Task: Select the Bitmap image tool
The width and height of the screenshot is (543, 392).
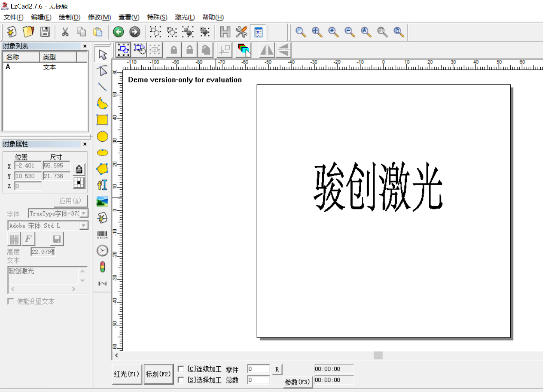Action: tap(102, 202)
